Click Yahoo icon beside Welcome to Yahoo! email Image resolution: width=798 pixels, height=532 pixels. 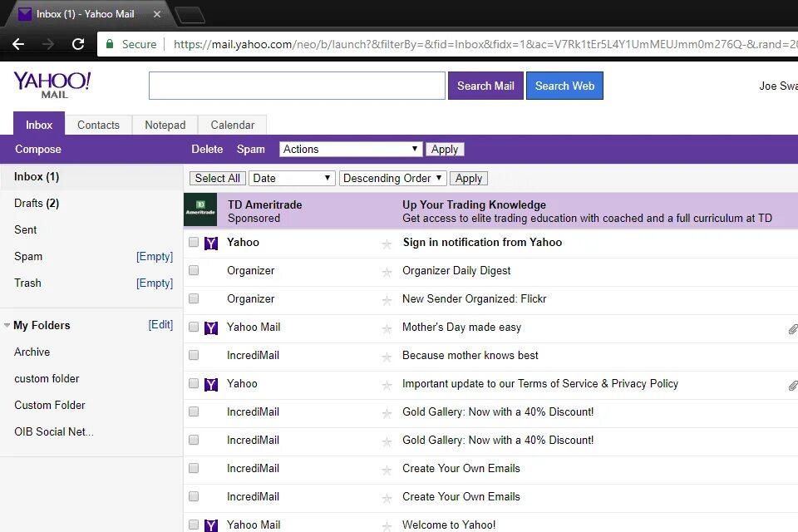pyautogui.click(x=210, y=525)
